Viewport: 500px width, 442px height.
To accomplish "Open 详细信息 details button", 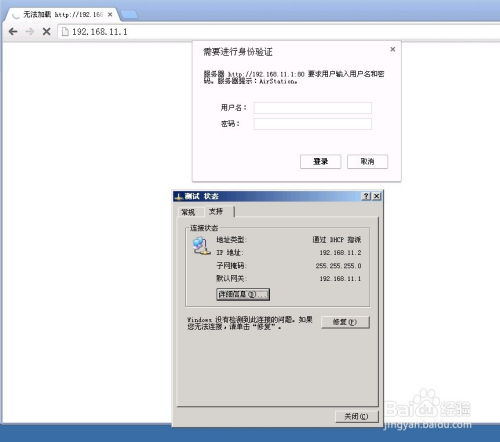I will 243,294.
